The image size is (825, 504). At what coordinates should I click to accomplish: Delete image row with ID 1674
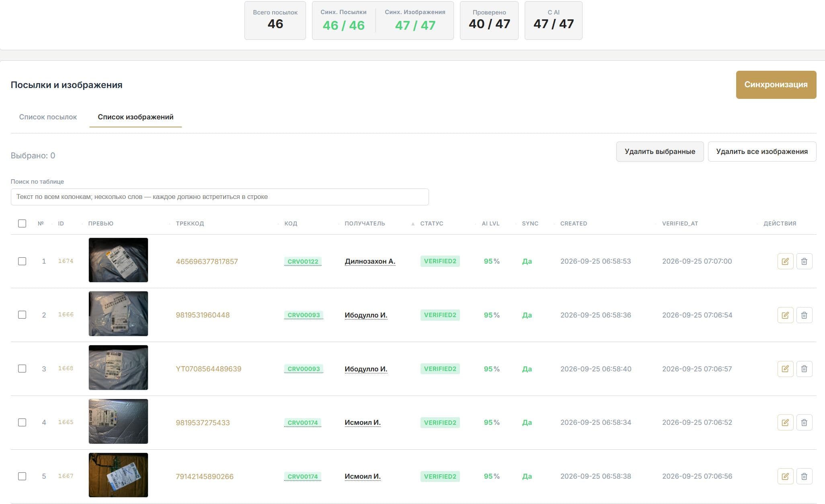click(804, 261)
